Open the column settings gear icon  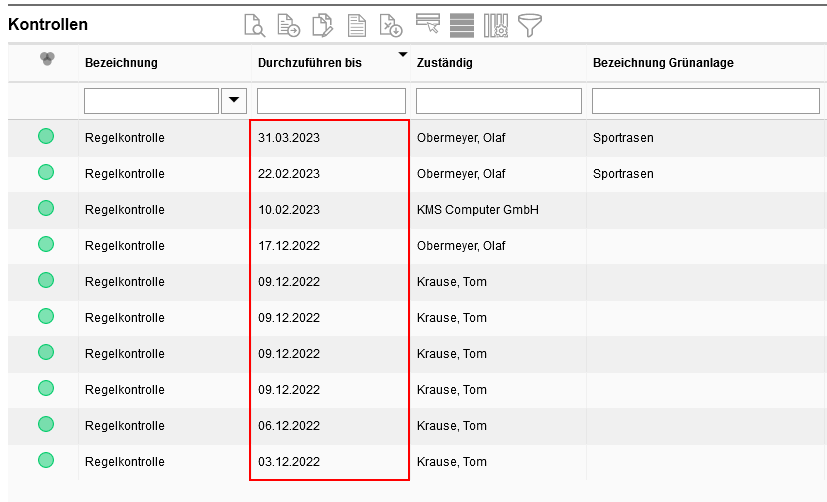pos(496,25)
